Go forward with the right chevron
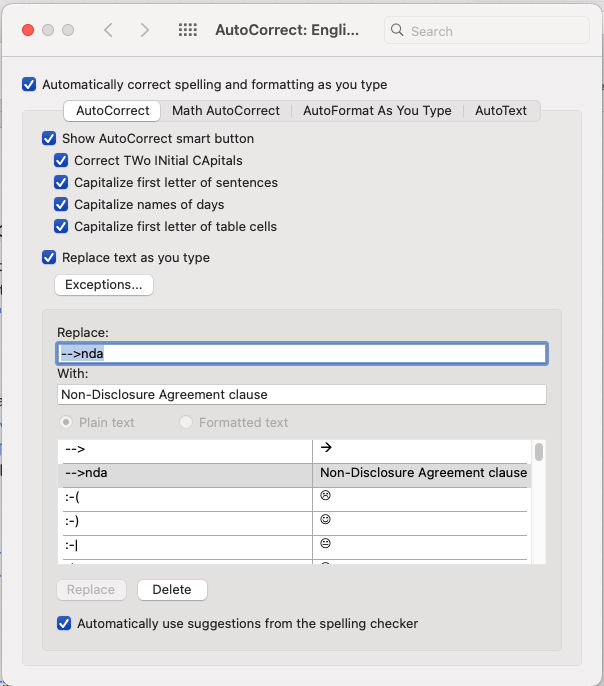Image resolution: width=604 pixels, height=686 pixels. pyautogui.click(x=145, y=30)
